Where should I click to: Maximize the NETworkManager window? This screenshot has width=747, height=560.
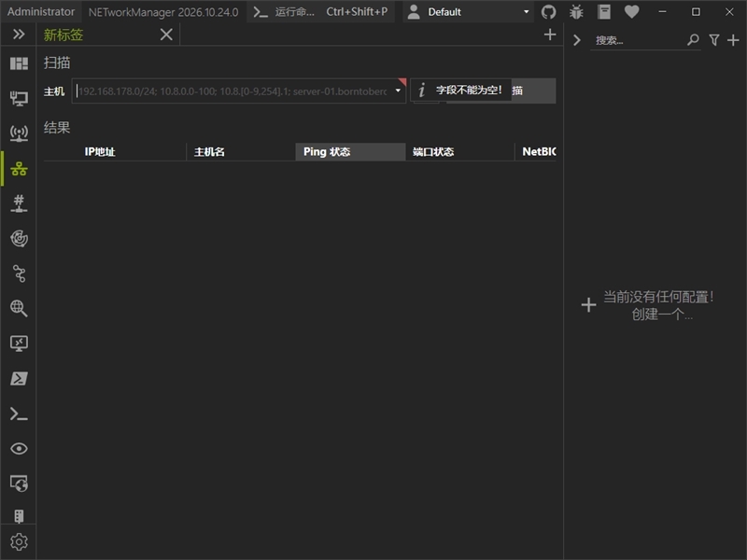click(x=696, y=12)
